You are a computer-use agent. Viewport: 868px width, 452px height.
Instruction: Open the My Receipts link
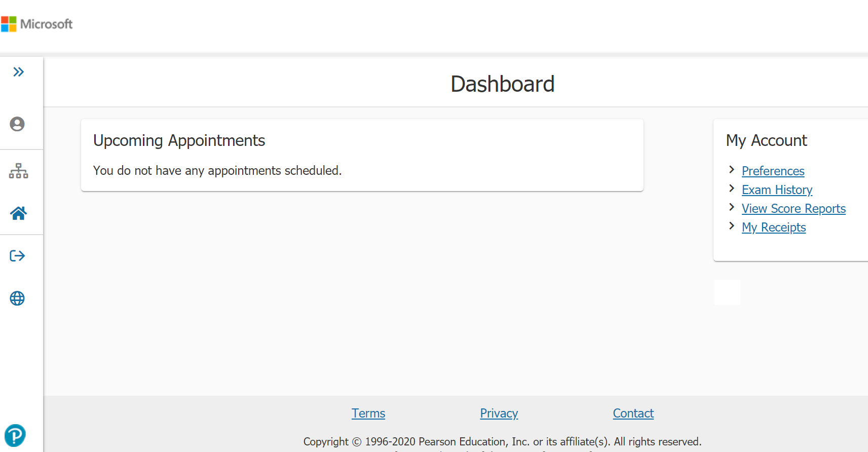pyautogui.click(x=774, y=228)
